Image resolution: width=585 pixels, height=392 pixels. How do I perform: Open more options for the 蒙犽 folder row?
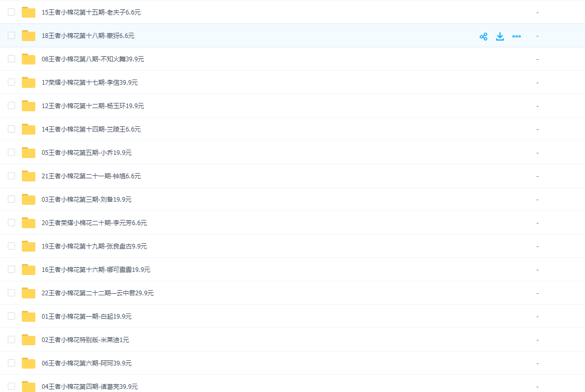pyautogui.click(x=517, y=36)
